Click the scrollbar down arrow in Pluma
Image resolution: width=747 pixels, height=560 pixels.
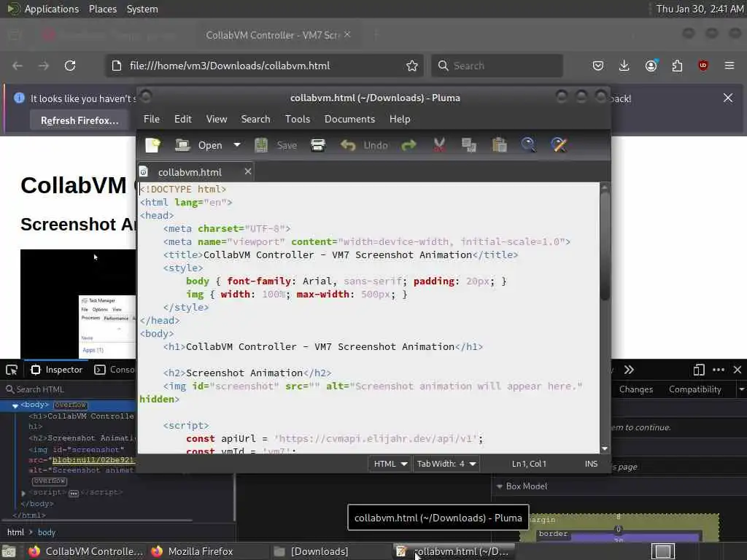pyautogui.click(x=605, y=448)
